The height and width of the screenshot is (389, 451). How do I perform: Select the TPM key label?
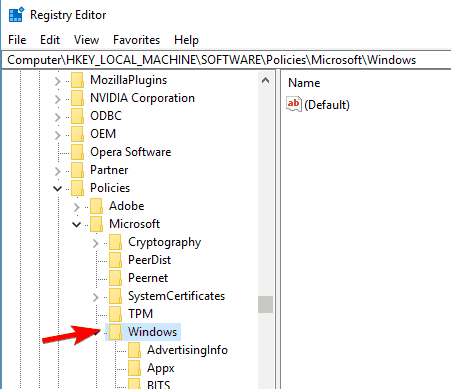coord(140,314)
